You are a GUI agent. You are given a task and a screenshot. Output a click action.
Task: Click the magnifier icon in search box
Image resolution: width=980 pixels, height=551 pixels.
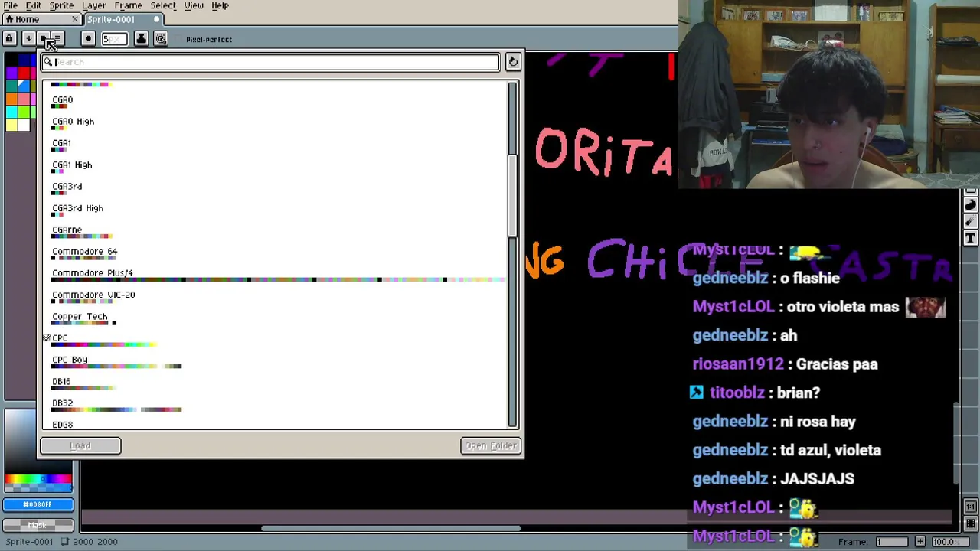pos(48,62)
